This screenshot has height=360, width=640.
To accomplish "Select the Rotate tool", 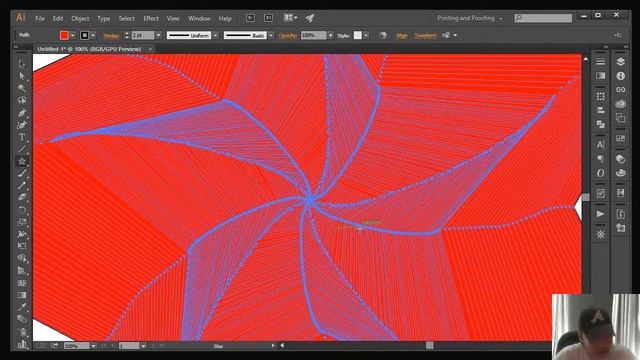I will (x=22, y=210).
